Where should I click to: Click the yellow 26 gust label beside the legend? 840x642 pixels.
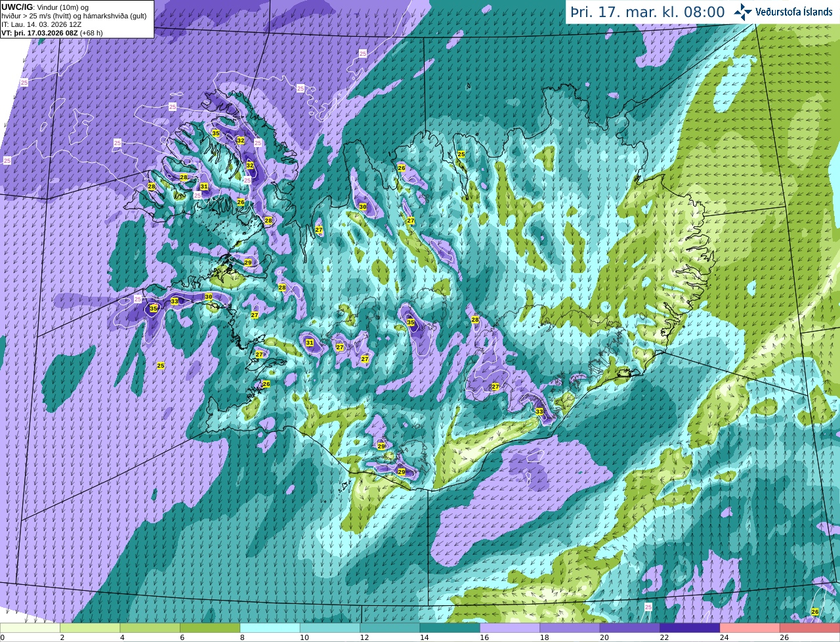pos(815,612)
